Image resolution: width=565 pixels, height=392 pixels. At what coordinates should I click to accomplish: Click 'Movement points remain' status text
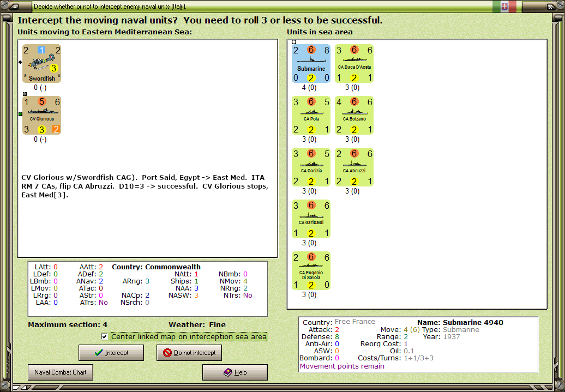click(342, 366)
